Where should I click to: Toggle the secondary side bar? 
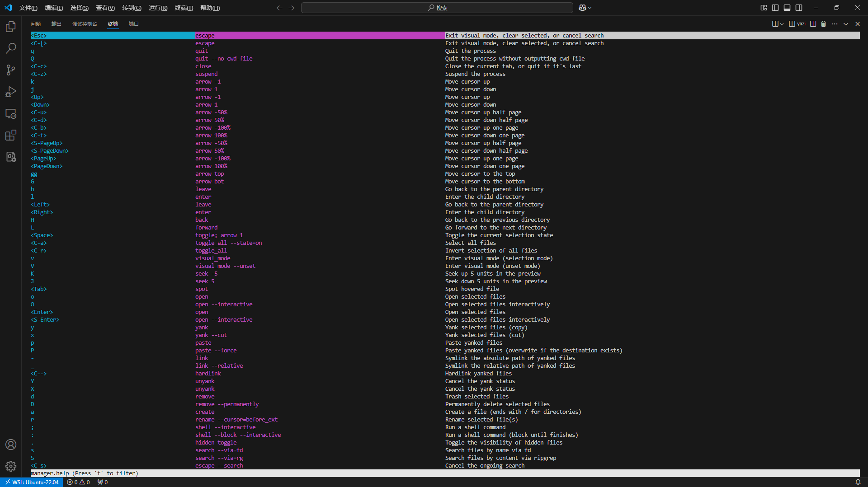[x=799, y=8]
